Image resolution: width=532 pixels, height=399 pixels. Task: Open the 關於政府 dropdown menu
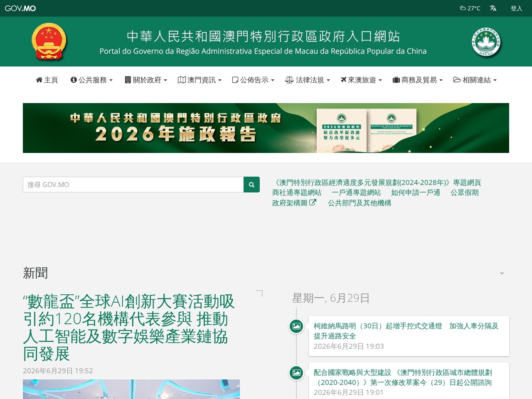point(146,80)
